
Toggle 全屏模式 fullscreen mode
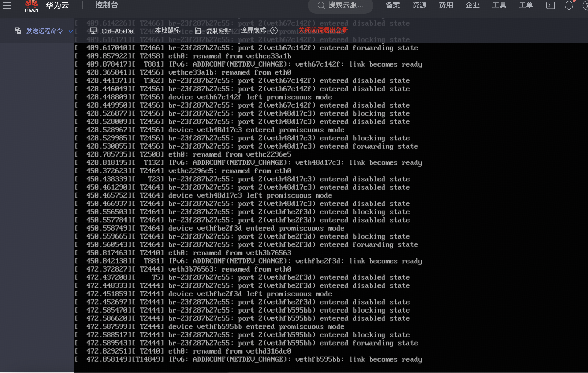(x=253, y=30)
